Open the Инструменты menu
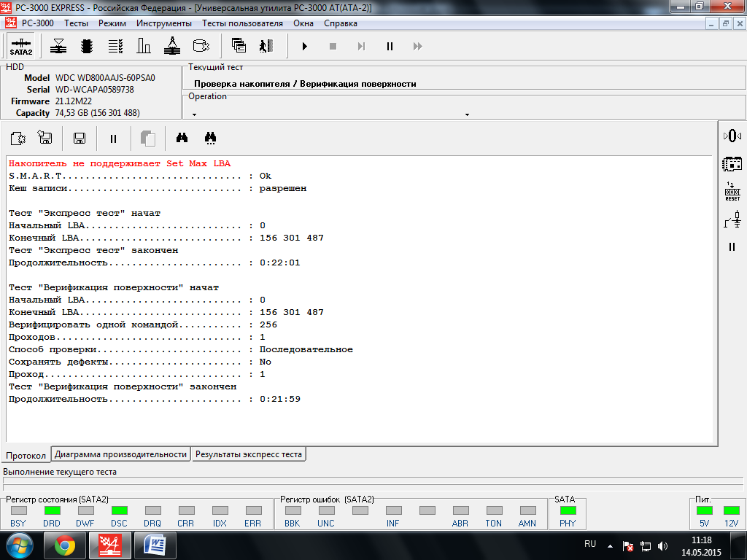Viewport: 747px width, 560px height. pos(164,23)
